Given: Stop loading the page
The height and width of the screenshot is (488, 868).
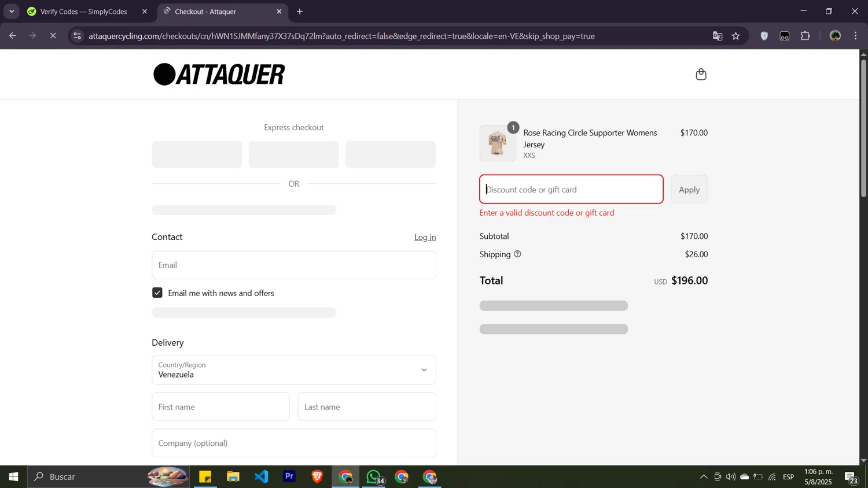Looking at the screenshot, I should [x=53, y=36].
